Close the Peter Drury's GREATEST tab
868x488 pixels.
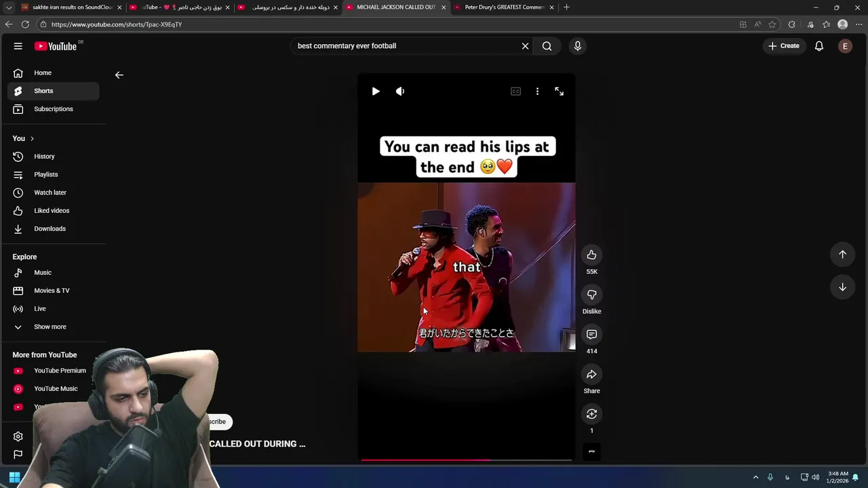(x=551, y=7)
